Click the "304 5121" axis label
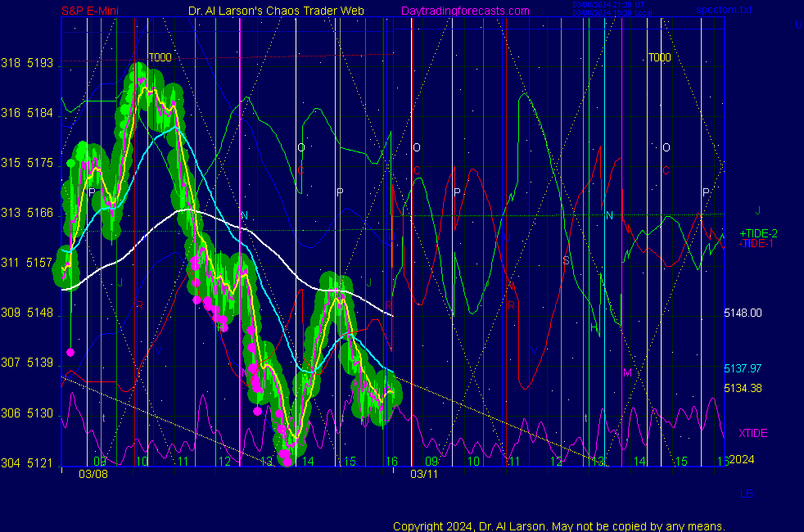This screenshot has width=804, height=532. point(27,462)
